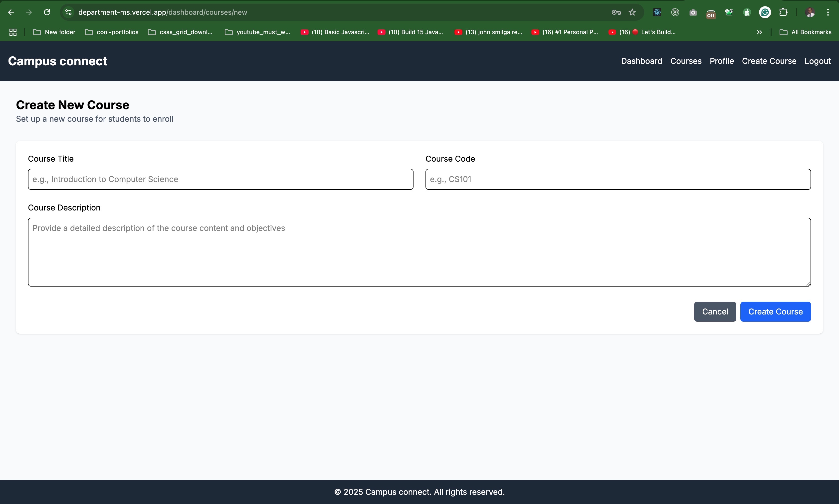
Task: Focus the Course Title input
Action: [220, 179]
